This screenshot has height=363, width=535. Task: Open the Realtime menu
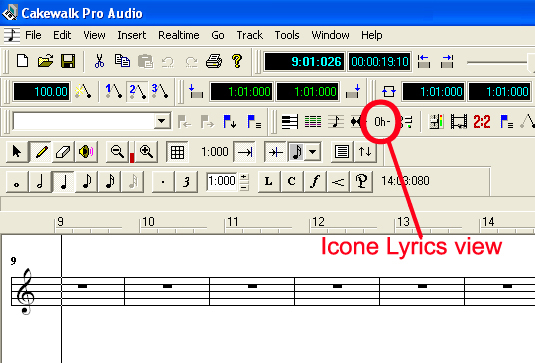pyautogui.click(x=178, y=35)
